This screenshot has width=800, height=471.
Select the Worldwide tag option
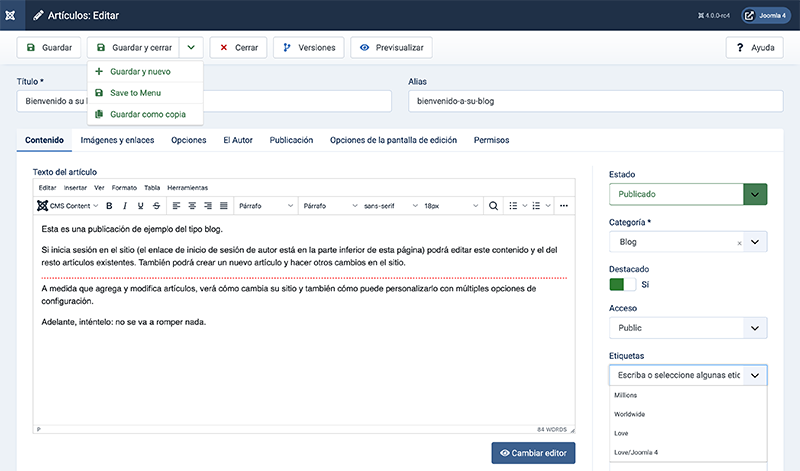click(631, 414)
